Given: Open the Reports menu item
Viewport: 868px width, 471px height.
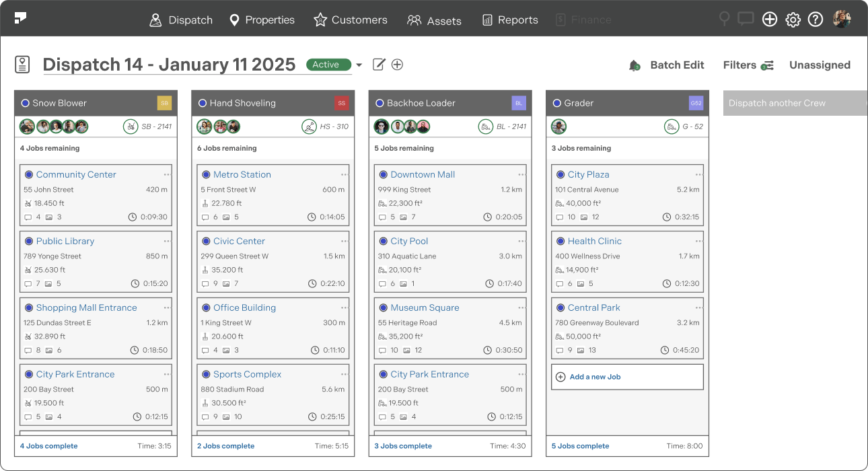Looking at the screenshot, I should 510,20.
